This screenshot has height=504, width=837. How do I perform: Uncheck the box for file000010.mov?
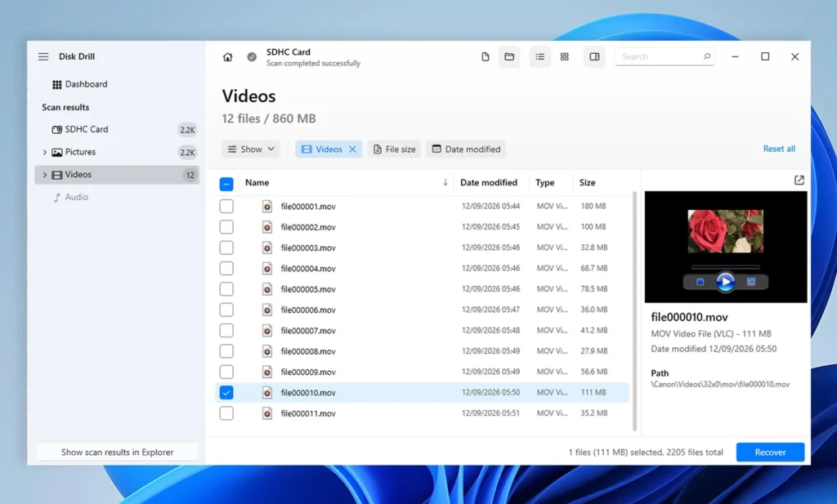point(226,393)
